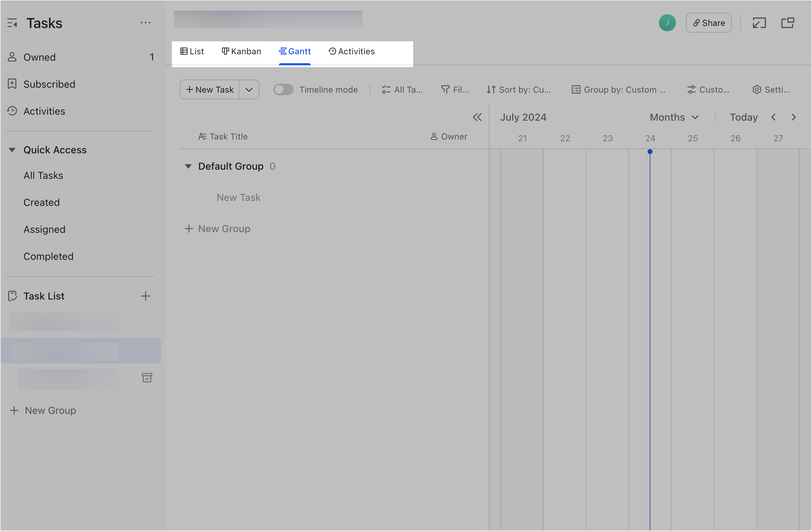Collapse the task table with double chevron
The width and height of the screenshot is (812, 531).
477,117
